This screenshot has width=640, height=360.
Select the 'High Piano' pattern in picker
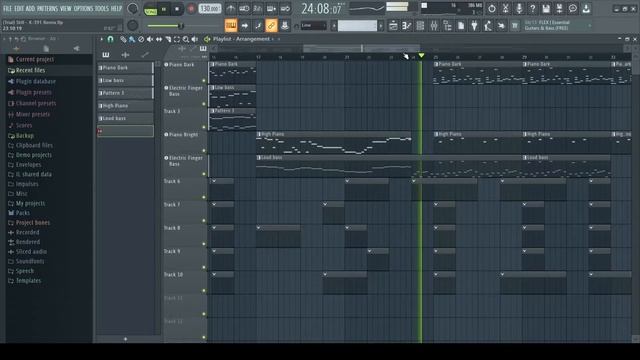tap(125, 106)
